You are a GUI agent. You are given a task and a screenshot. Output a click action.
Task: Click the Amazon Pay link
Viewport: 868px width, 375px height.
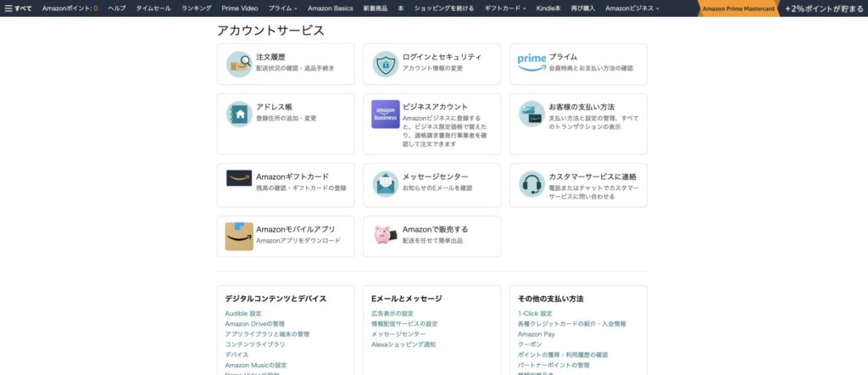536,334
